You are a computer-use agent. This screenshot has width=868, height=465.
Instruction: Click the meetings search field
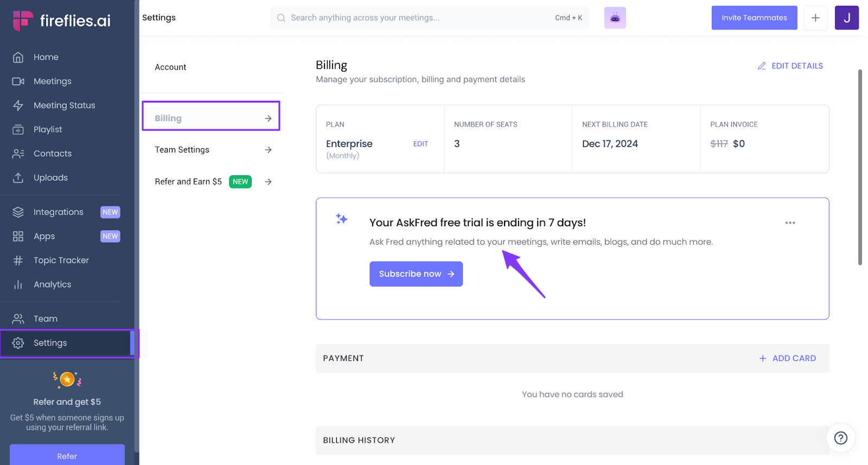[x=418, y=18]
